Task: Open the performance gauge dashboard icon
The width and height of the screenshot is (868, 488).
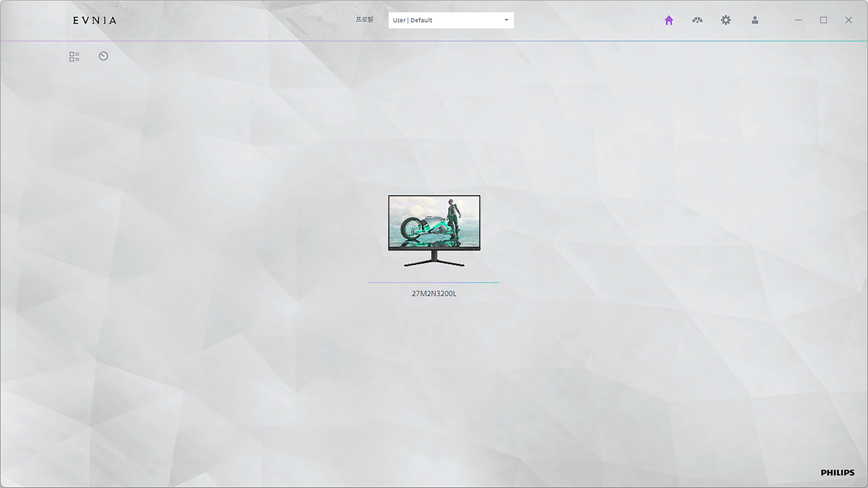Action: (697, 20)
